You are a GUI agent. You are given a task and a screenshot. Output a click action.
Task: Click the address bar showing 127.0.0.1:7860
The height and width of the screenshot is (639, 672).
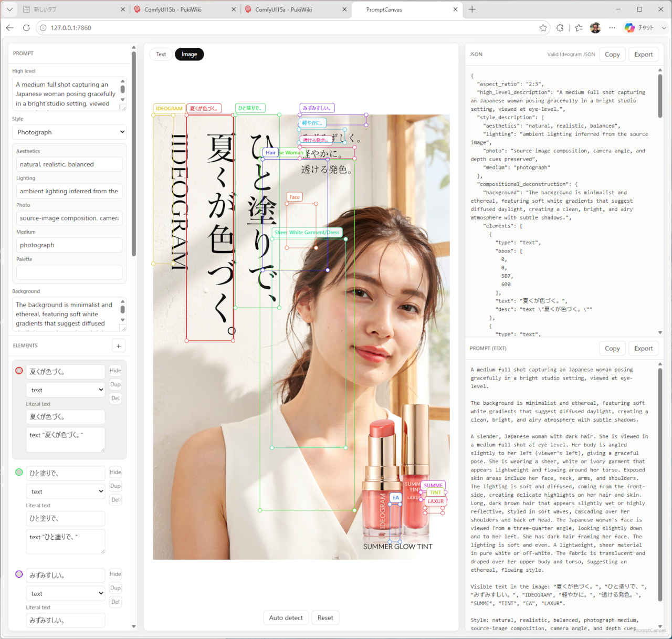click(289, 28)
